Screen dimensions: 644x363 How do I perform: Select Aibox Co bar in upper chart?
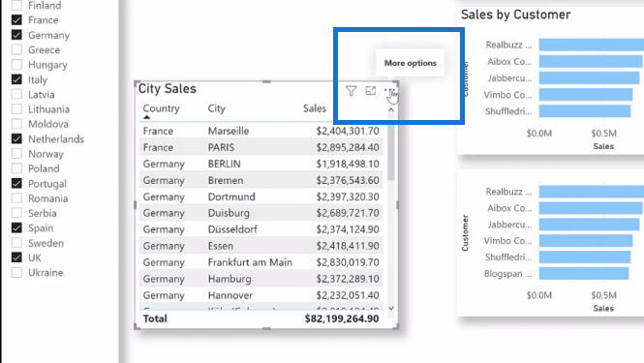[591, 62]
